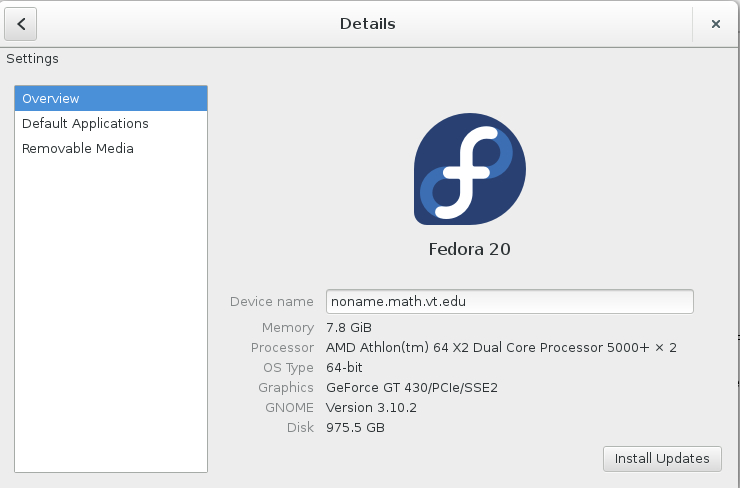Click the Processor label
The height and width of the screenshot is (488, 740).
282,348
